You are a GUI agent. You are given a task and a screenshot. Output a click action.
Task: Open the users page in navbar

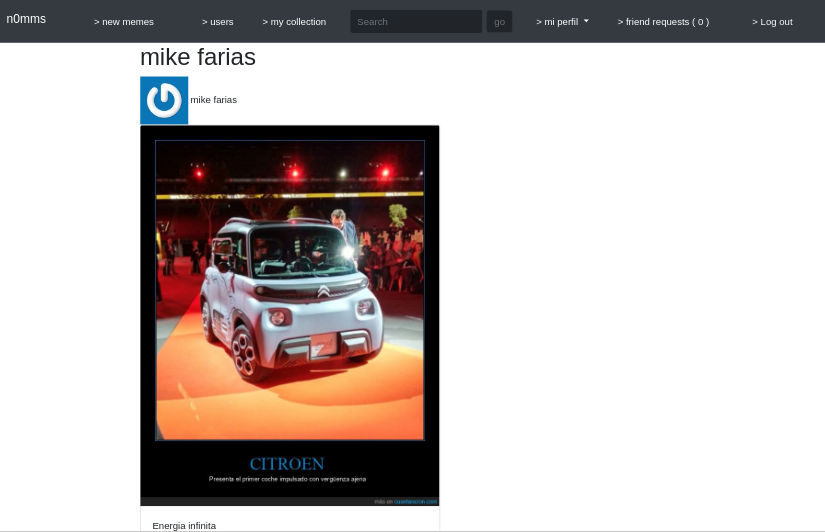click(217, 22)
